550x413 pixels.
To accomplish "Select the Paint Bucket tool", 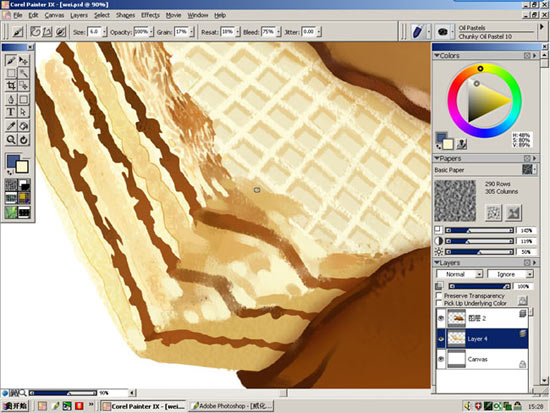I will 24,126.
